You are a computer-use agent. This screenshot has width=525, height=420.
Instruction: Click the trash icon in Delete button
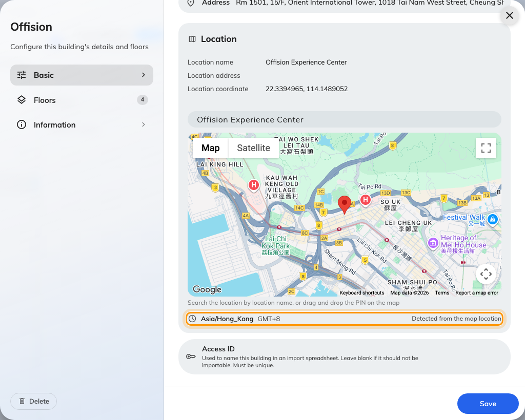pos(22,401)
